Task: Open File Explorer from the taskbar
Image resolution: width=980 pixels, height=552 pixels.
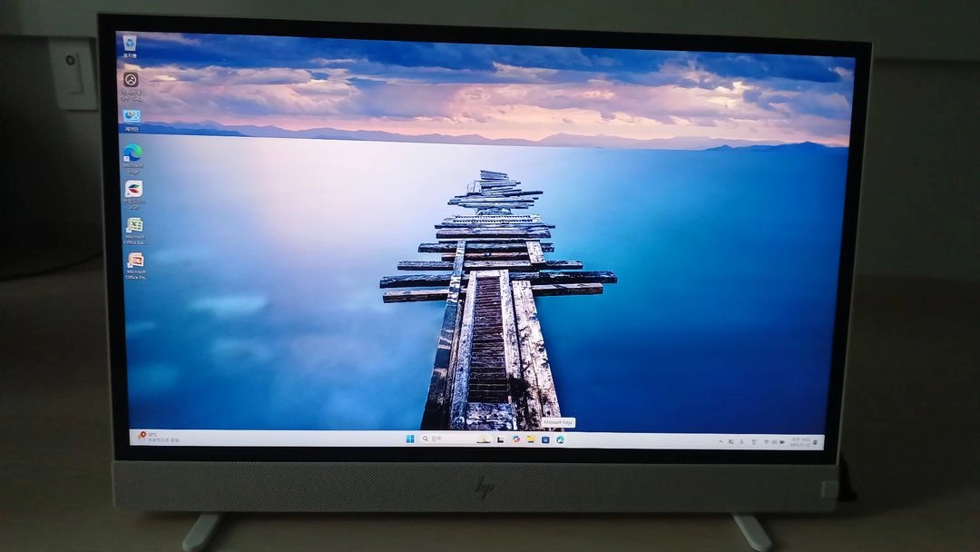Action: pyautogui.click(x=531, y=439)
